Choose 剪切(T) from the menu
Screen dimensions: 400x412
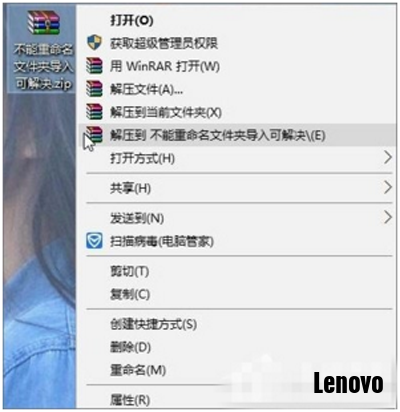(129, 271)
